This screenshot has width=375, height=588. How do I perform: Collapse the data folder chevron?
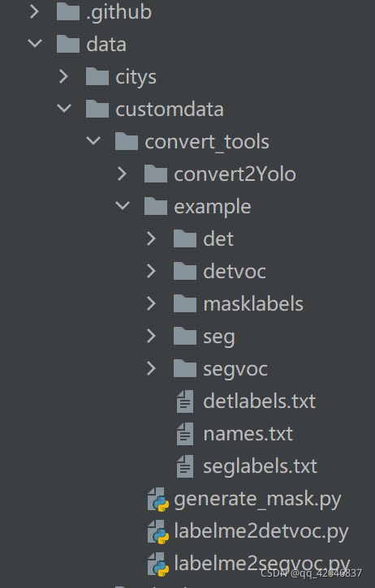click(x=35, y=44)
